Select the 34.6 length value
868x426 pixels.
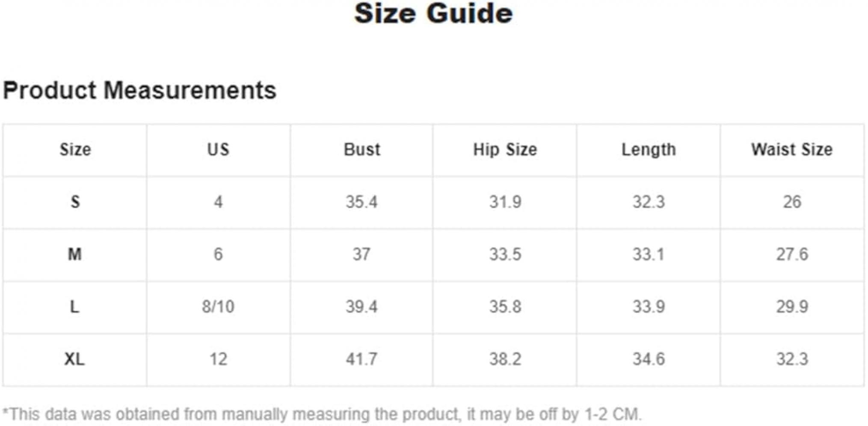tap(649, 359)
